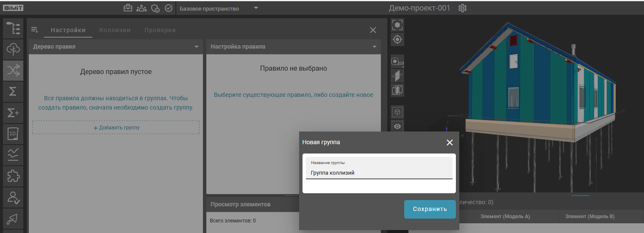Click the fit-to-view frame icon
Viewport: 644px width, 233px height.
pos(397,25)
